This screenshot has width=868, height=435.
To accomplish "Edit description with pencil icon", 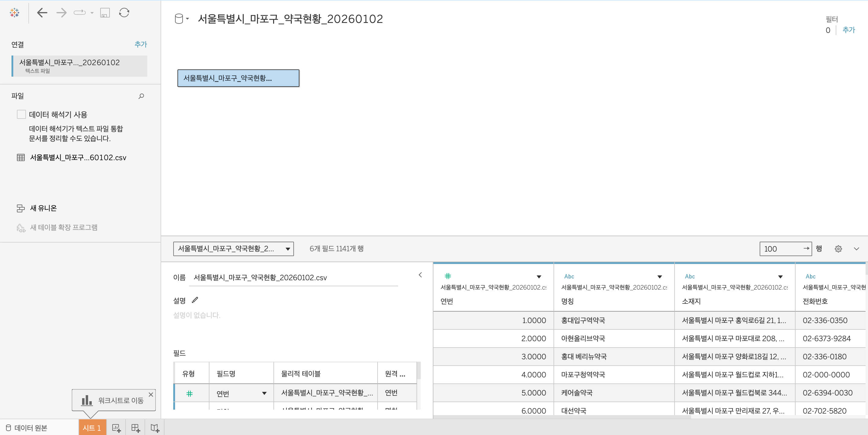I will [195, 300].
